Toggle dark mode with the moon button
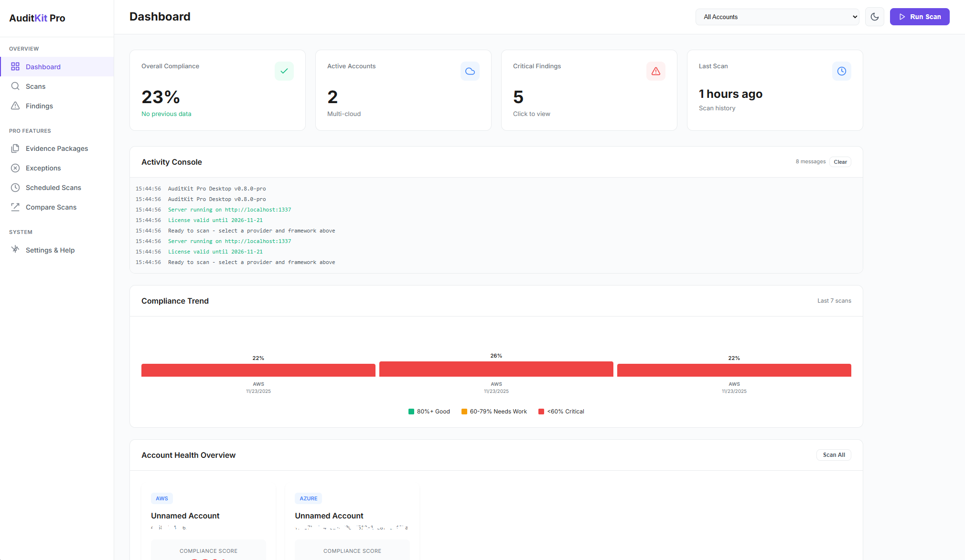 (x=874, y=17)
